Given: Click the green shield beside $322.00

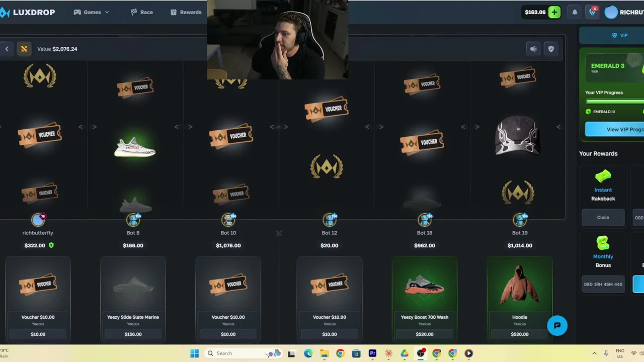Looking at the screenshot, I should pos(51,245).
